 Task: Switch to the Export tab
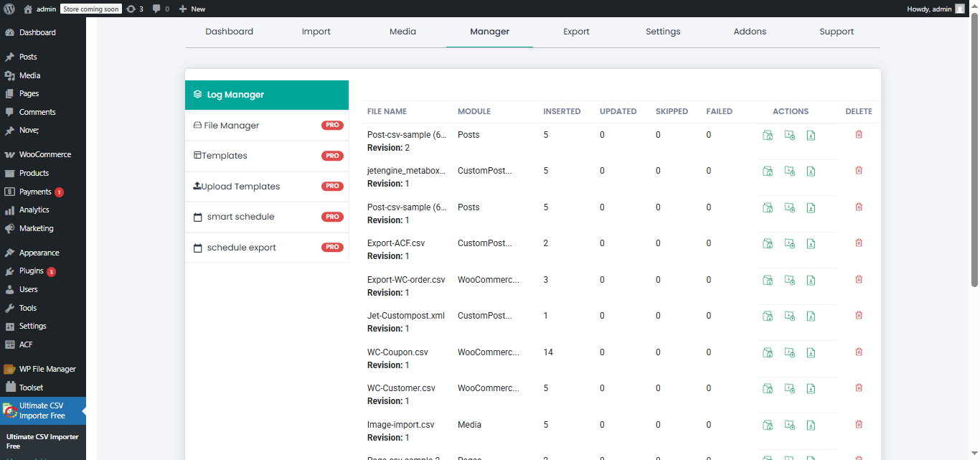(576, 32)
